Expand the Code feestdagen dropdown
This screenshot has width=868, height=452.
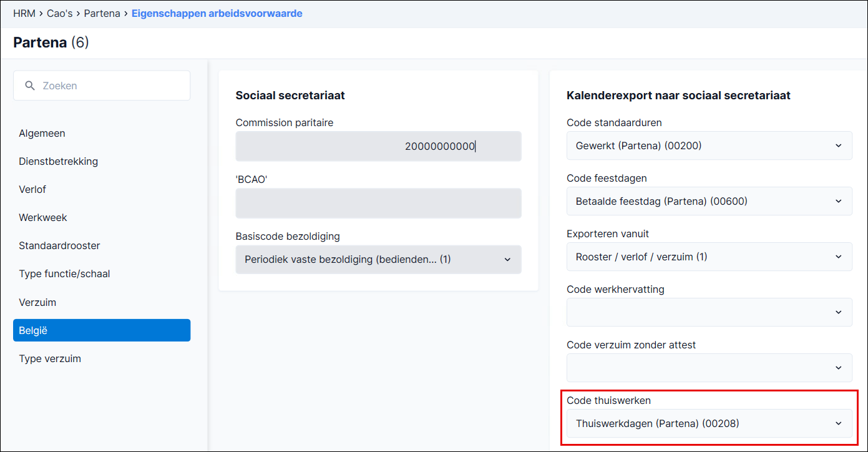coord(709,201)
